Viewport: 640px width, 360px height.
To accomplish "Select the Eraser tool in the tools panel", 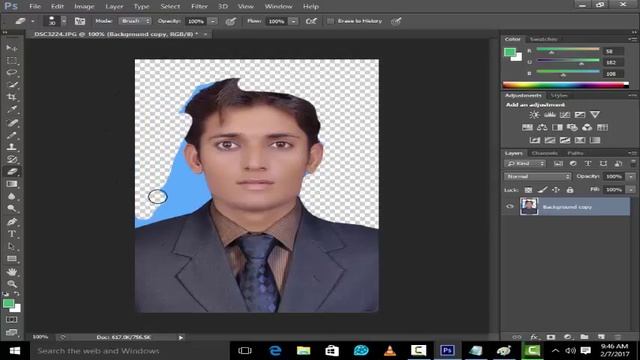I will point(11,172).
